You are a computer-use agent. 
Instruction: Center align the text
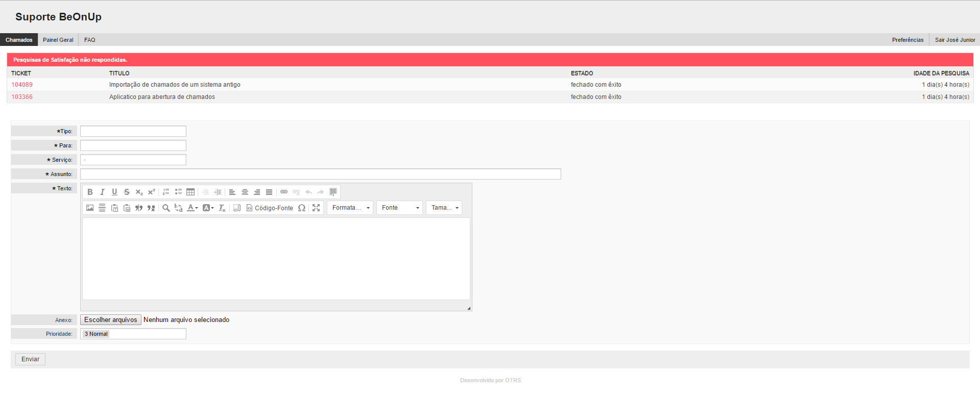[245, 192]
